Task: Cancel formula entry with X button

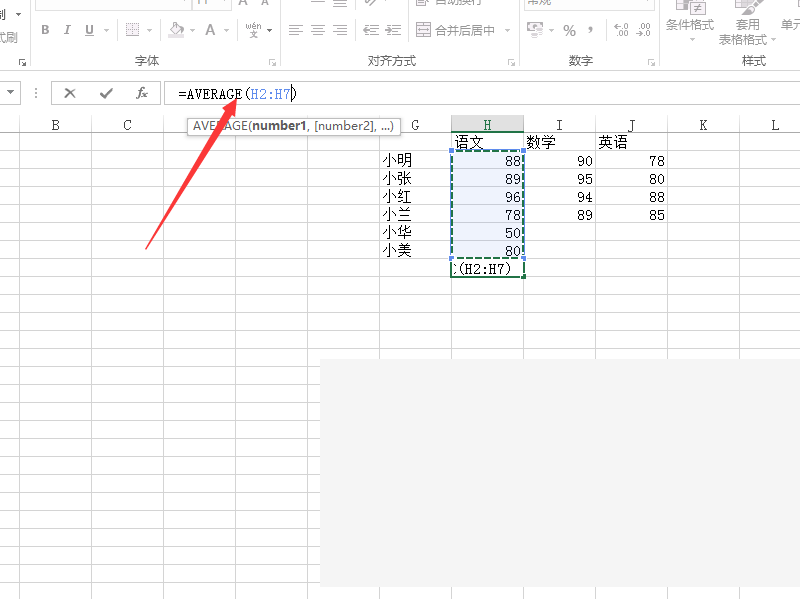Action: (70, 93)
